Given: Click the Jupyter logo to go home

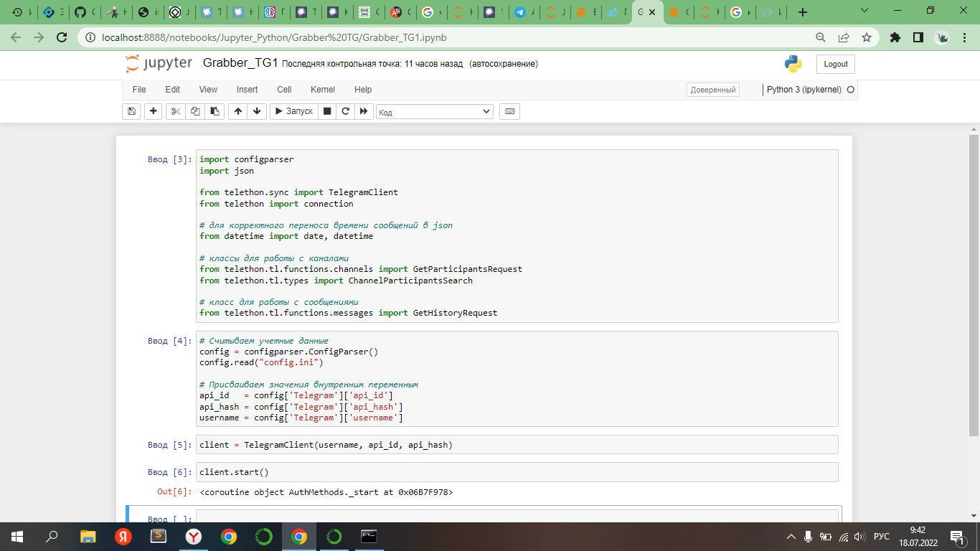Looking at the screenshot, I should pyautogui.click(x=159, y=64).
